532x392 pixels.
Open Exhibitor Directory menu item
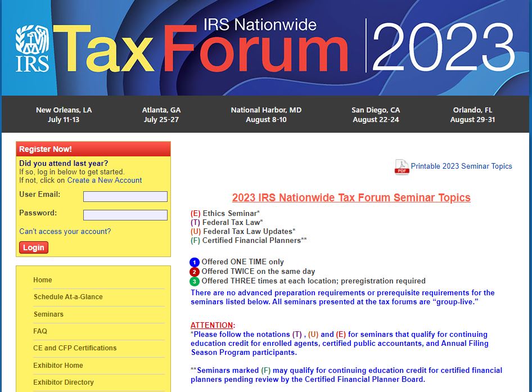coord(64,382)
